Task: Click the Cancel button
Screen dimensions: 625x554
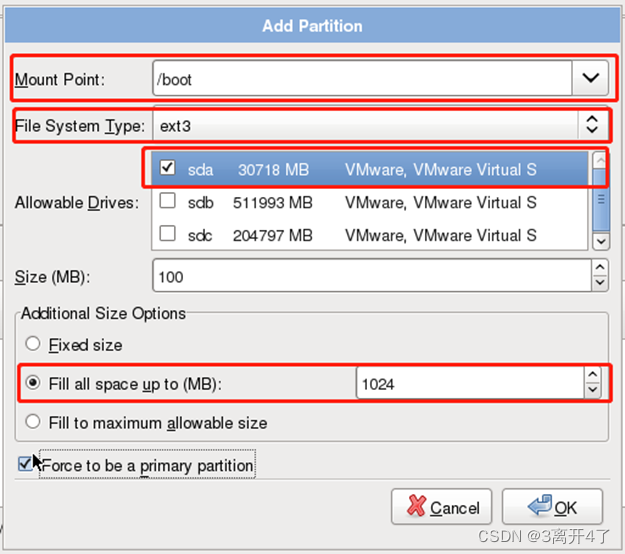Action: [442, 507]
